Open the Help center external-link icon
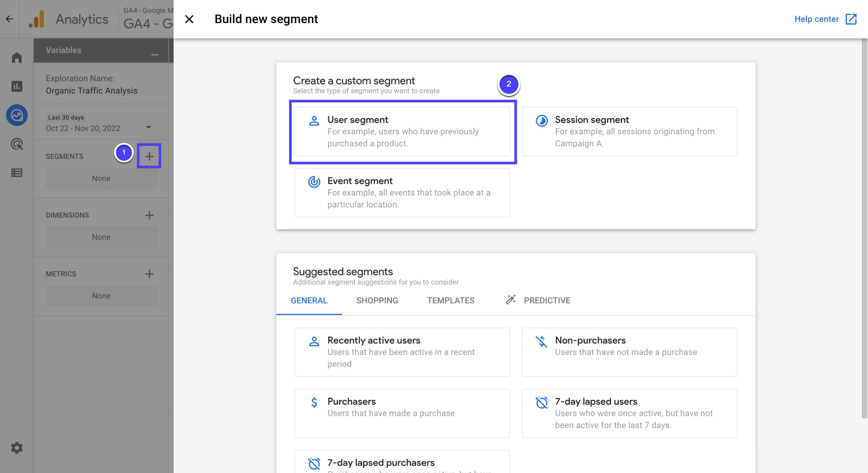This screenshot has width=868, height=473. [851, 19]
